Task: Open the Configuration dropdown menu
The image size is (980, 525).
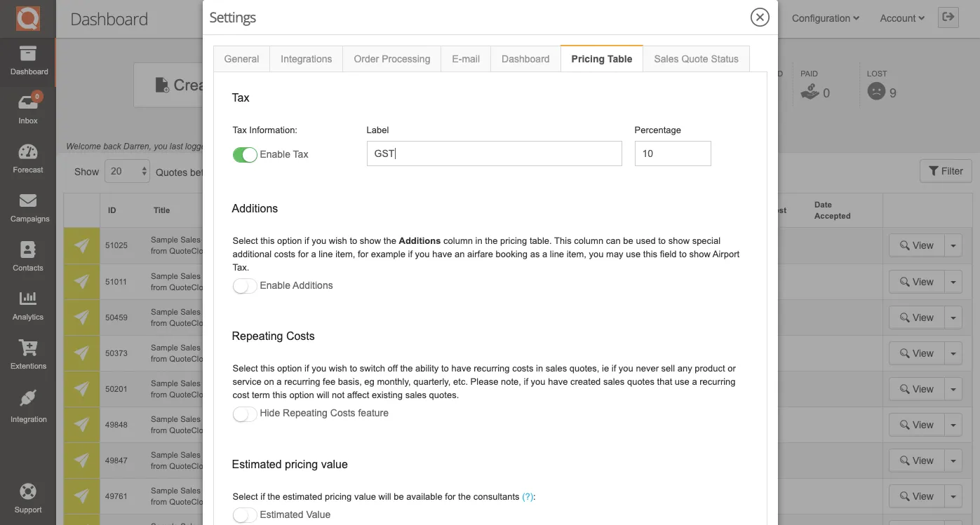Action: [825, 18]
